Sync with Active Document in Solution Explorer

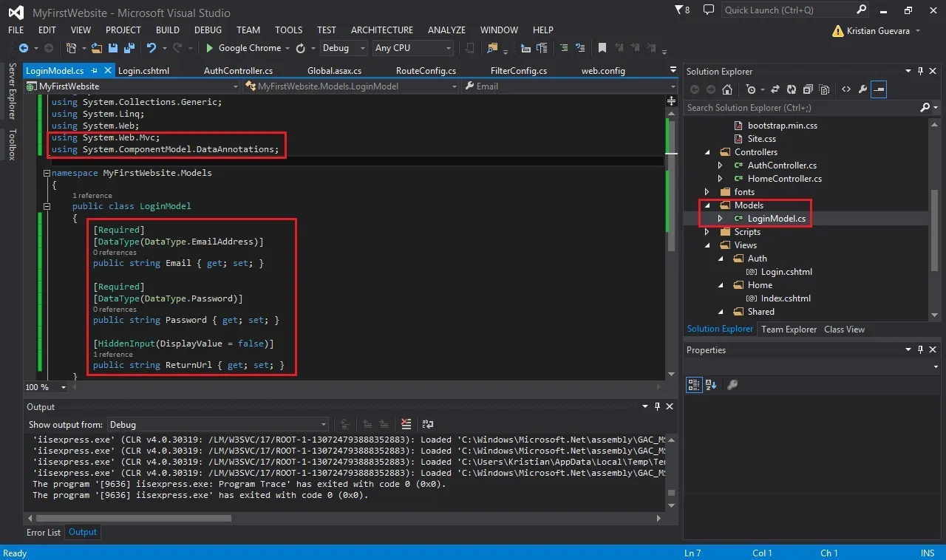click(x=775, y=89)
